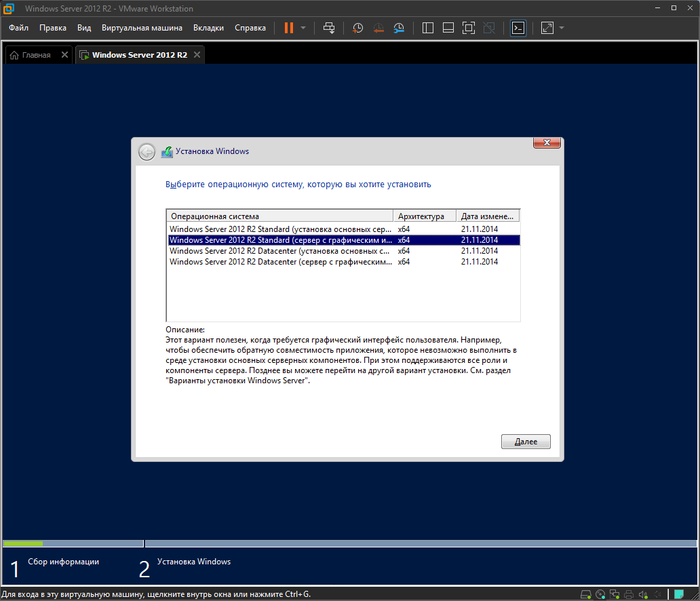This screenshot has width=700, height=601.
Task: Close the Windows Server 2012 R2 tab
Action: click(197, 54)
